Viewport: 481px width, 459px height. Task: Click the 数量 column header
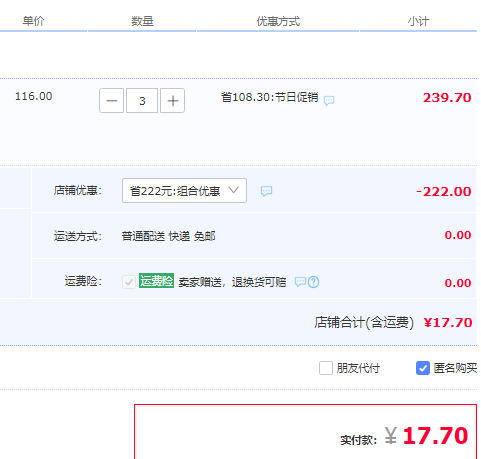(142, 21)
